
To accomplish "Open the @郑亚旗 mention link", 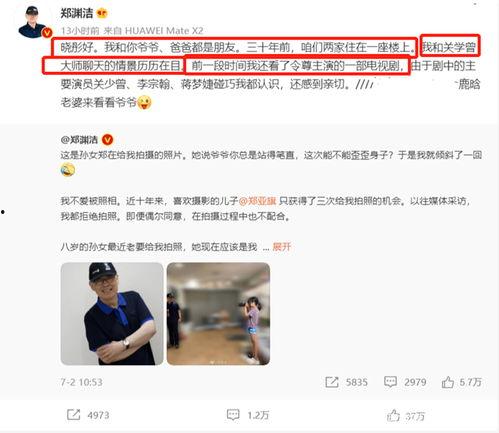I will 258,201.
